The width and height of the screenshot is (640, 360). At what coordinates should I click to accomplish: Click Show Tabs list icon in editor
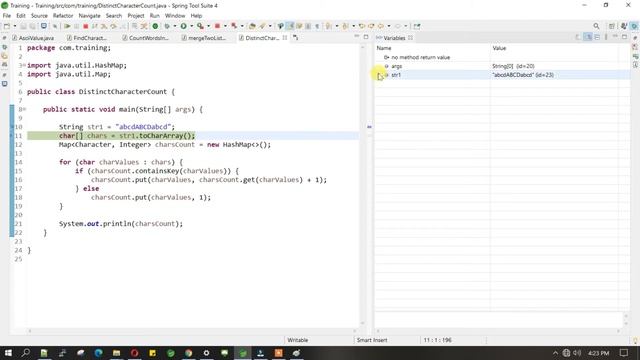click(x=295, y=38)
